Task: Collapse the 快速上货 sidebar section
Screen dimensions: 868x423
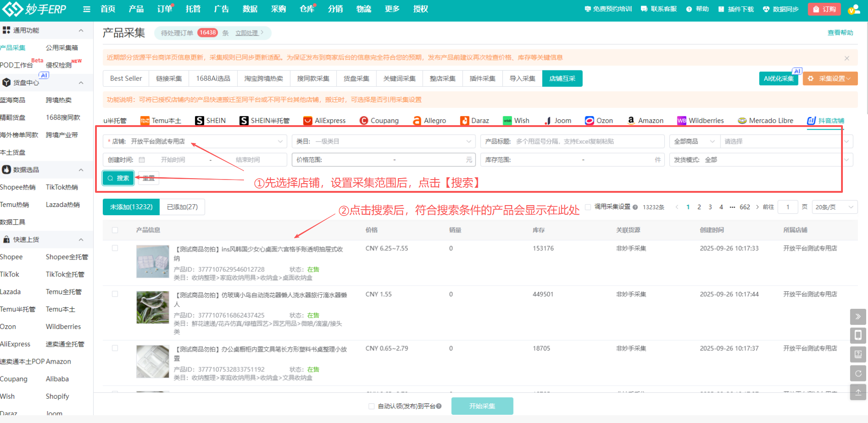Action: (x=81, y=240)
